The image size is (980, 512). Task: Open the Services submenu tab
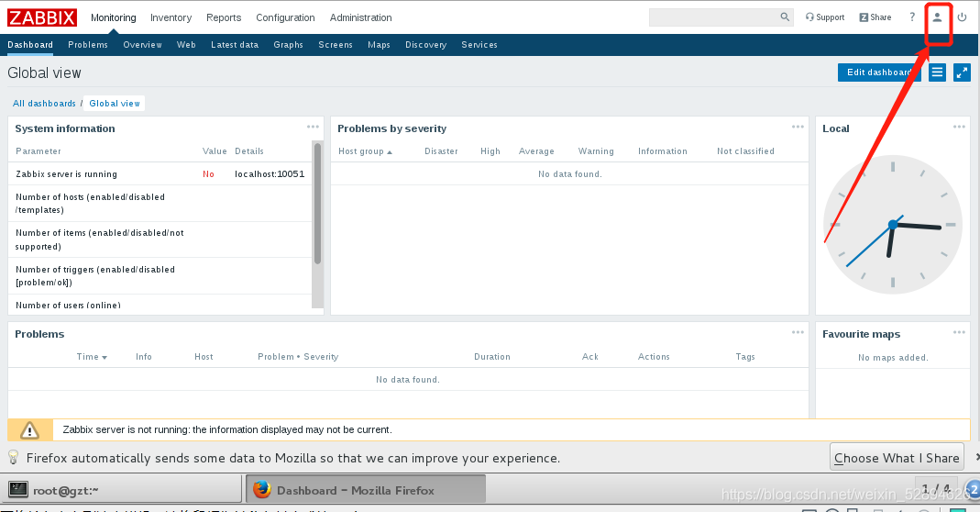(479, 45)
